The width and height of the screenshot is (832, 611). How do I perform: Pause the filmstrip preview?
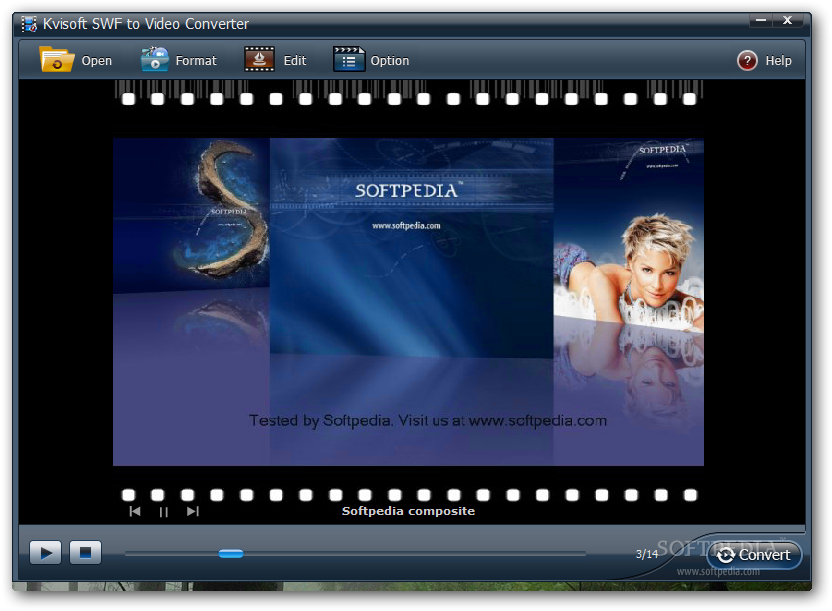click(163, 512)
